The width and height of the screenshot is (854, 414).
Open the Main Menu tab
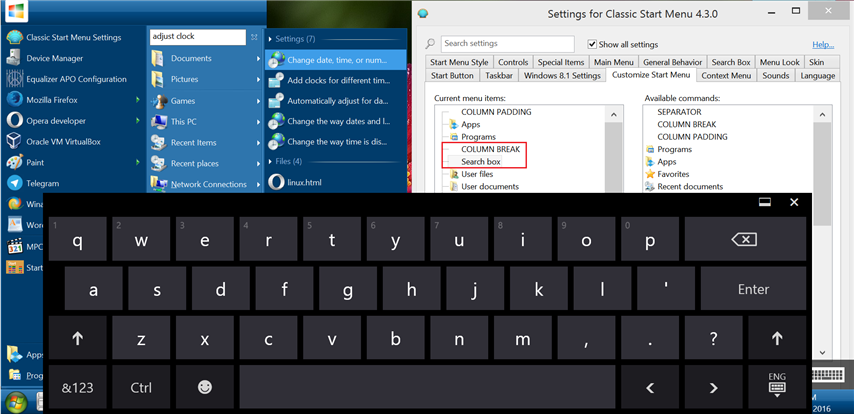pyautogui.click(x=614, y=62)
